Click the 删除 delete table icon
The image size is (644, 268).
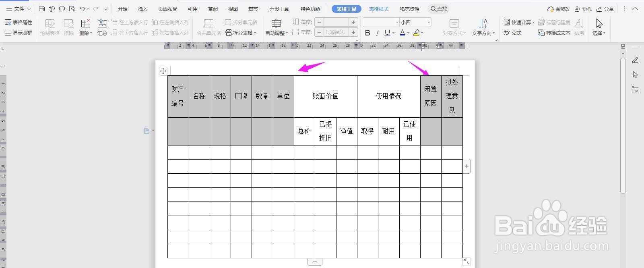pyautogui.click(x=85, y=24)
